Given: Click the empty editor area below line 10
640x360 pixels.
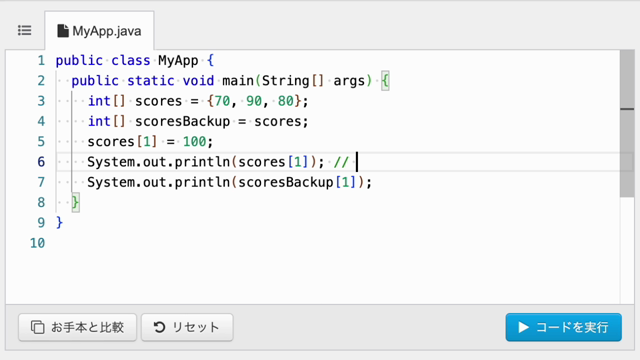Looking at the screenshot, I should (x=312, y=278).
